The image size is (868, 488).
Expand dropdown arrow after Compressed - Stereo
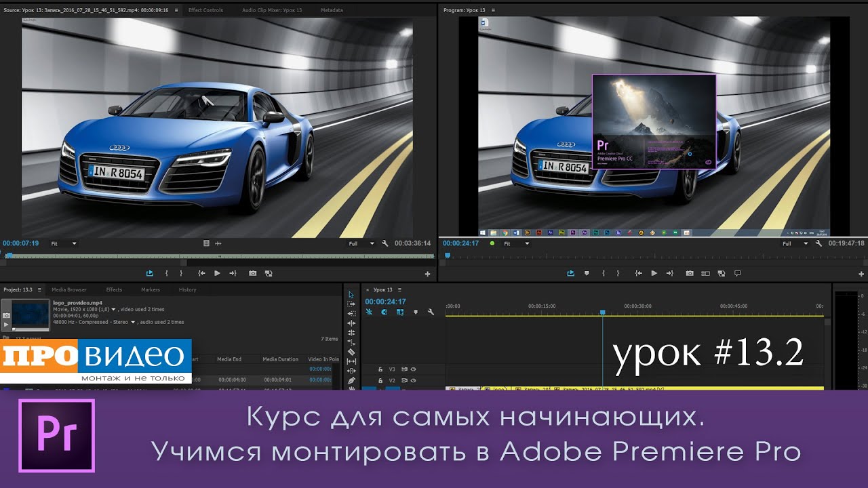[133, 323]
